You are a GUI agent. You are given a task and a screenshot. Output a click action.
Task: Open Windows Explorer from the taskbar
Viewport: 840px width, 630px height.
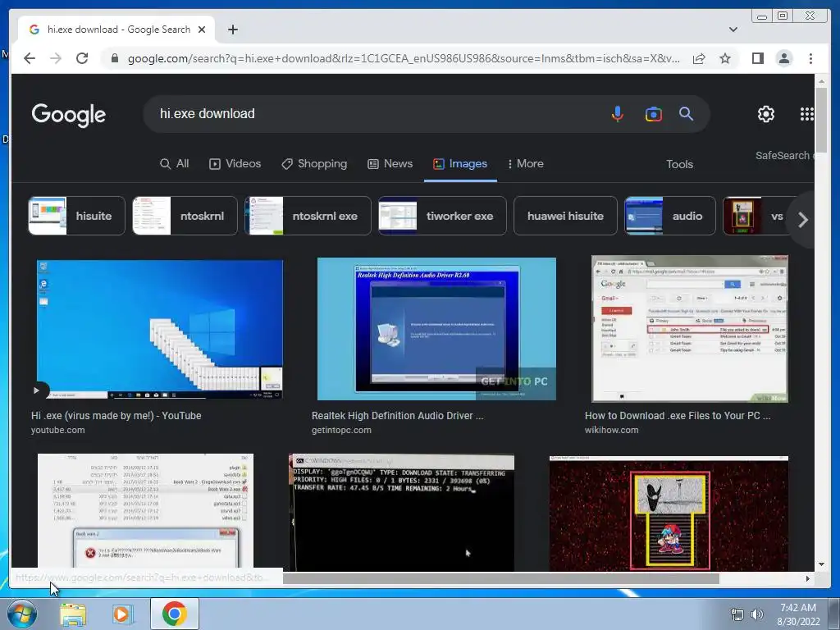72,614
